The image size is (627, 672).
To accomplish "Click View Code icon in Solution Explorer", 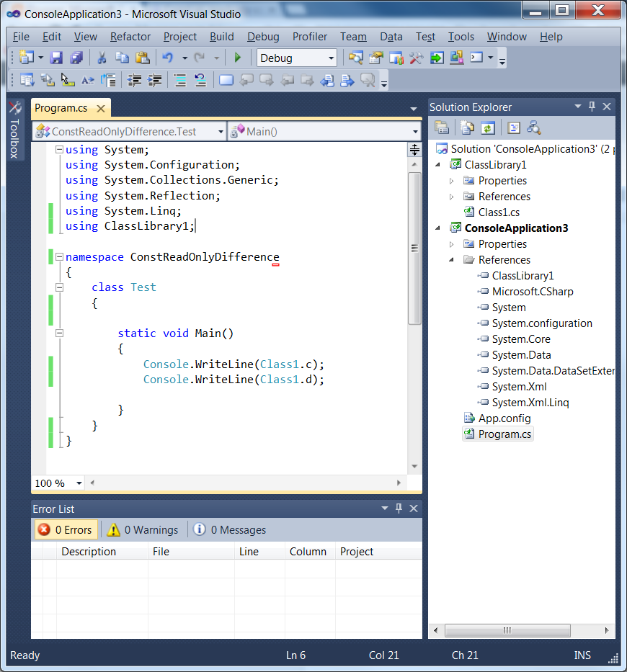I will coord(513,127).
